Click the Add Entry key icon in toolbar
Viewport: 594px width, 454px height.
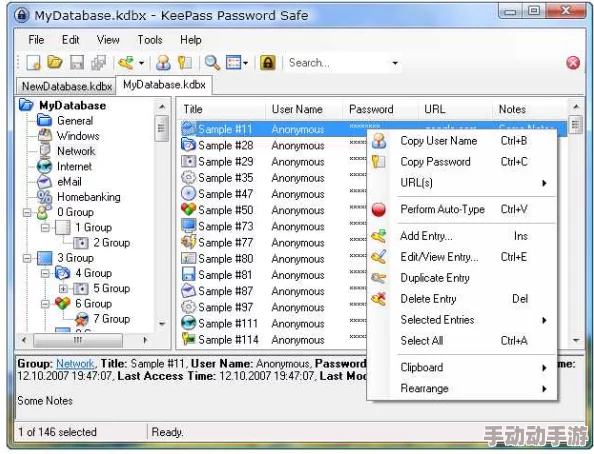(126, 63)
